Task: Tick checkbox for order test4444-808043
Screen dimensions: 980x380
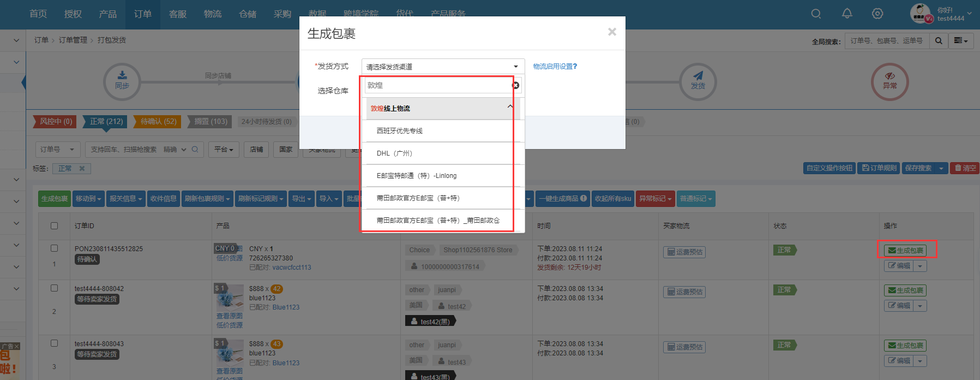Action: [54, 343]
